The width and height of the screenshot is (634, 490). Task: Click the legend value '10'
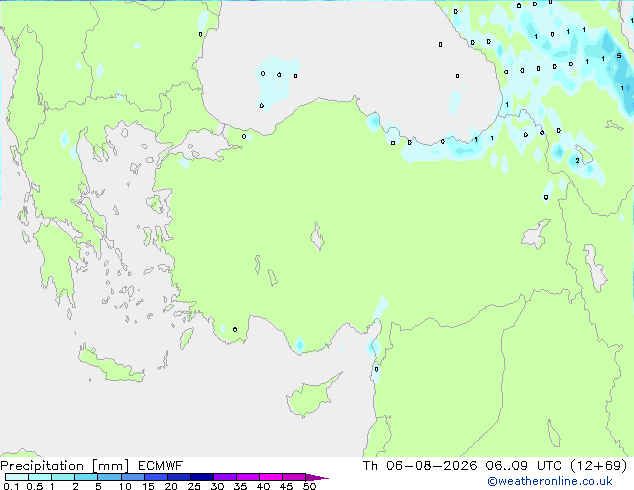click(125, 486)
